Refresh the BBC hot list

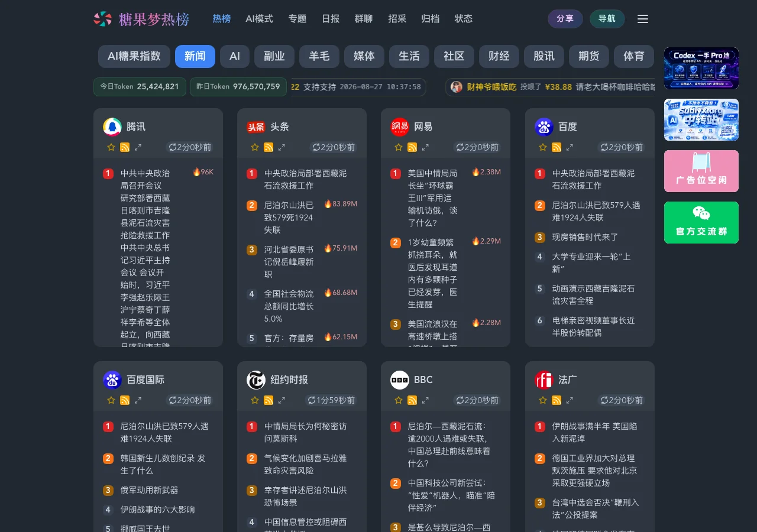(x=477, y=400)
